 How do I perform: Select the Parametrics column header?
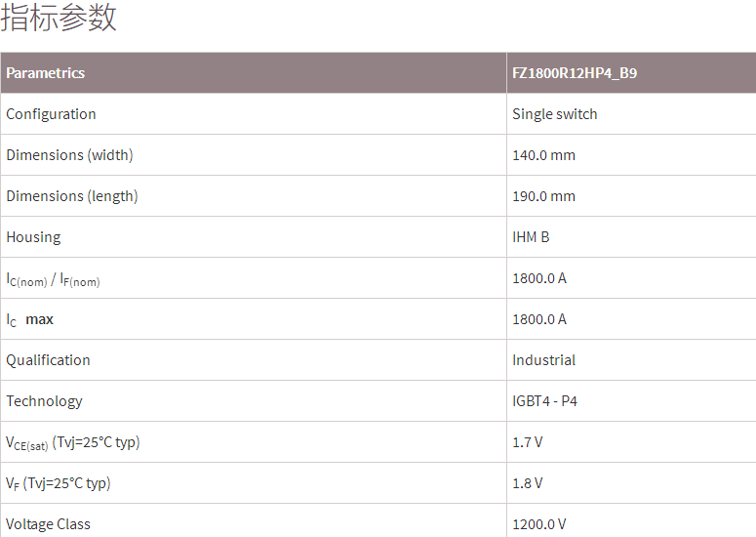[46, 73]
